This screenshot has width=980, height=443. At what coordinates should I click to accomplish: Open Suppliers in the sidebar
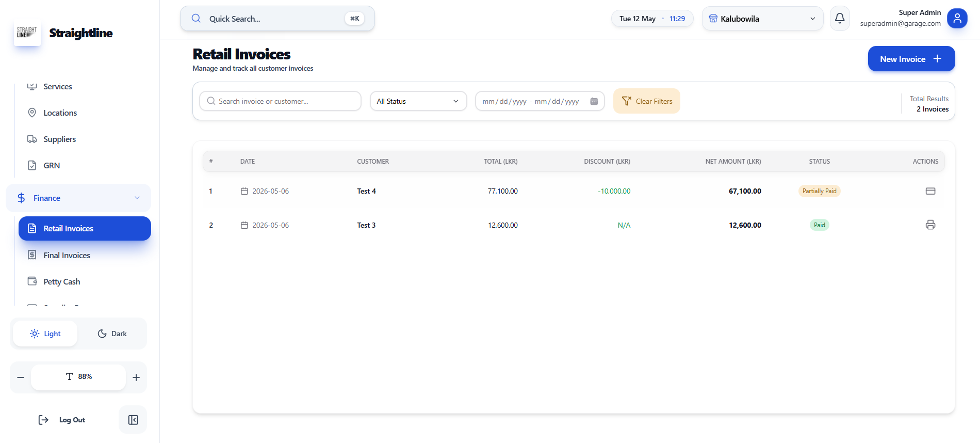coord(59,139)
